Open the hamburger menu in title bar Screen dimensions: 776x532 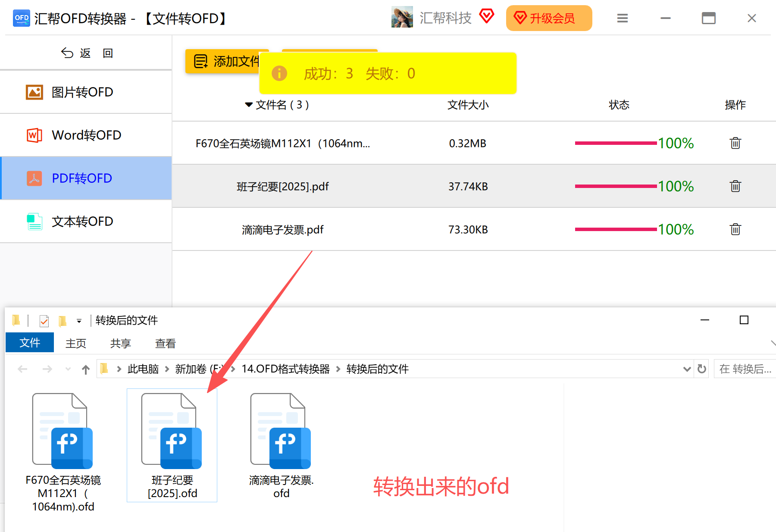tap(622, 18)
